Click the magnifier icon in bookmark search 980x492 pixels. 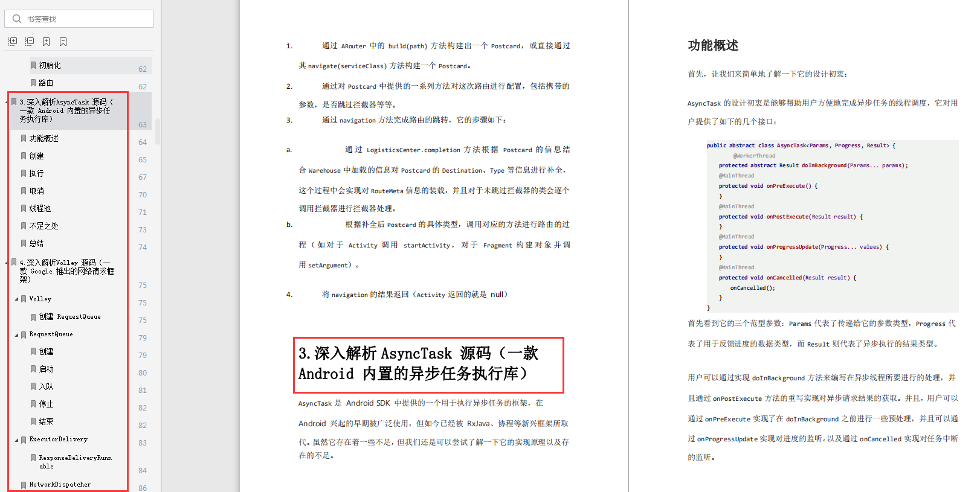tap(17, 19)
